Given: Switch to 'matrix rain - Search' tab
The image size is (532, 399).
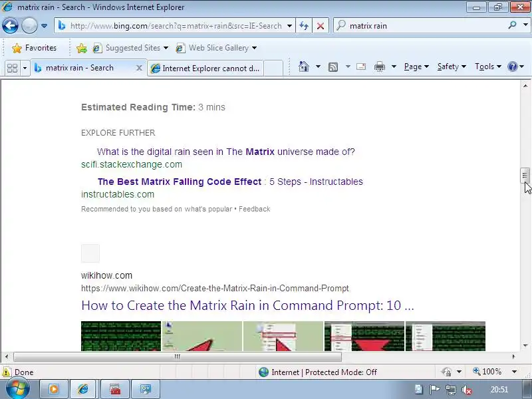Looking at the screenshot, I should (x=80, y=68).
